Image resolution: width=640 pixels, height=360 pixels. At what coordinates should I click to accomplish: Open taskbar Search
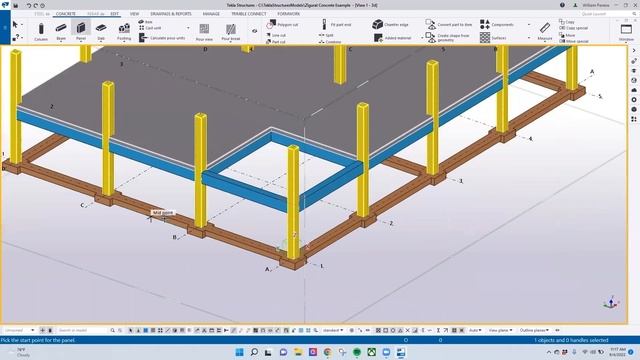pyautogui.click(x=254, y=352)
